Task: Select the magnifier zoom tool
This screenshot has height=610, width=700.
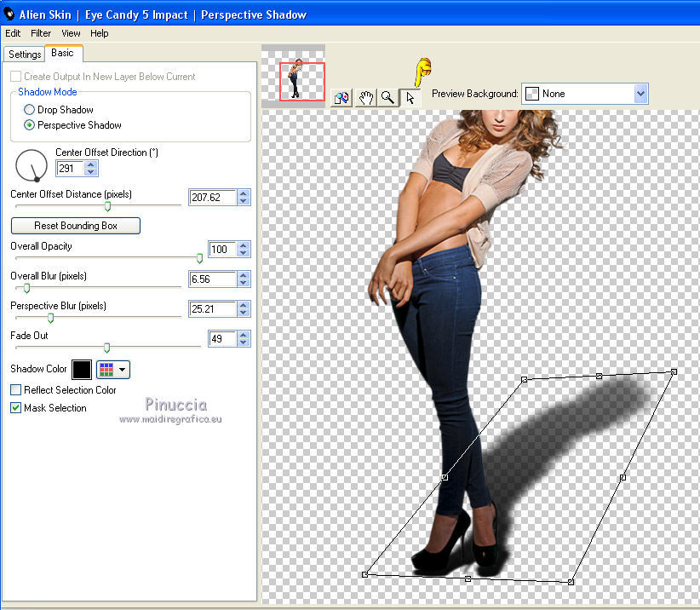Action: 387,97
